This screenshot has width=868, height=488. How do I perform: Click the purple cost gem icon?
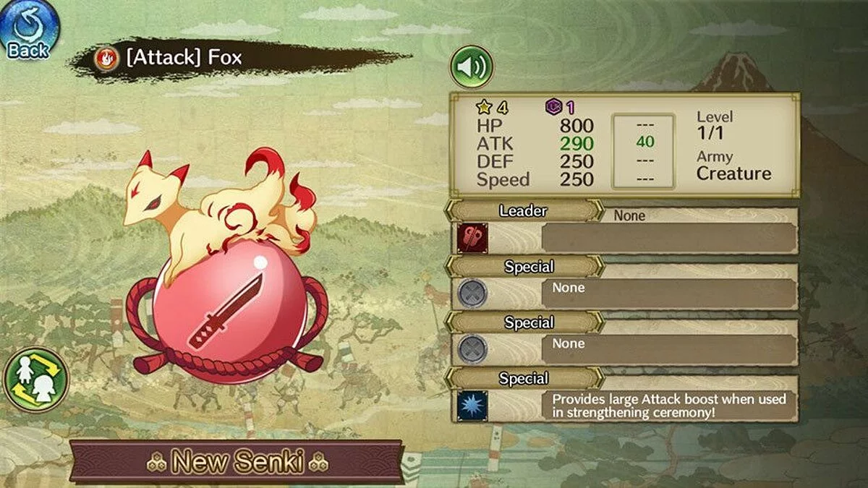coord(552,107)
